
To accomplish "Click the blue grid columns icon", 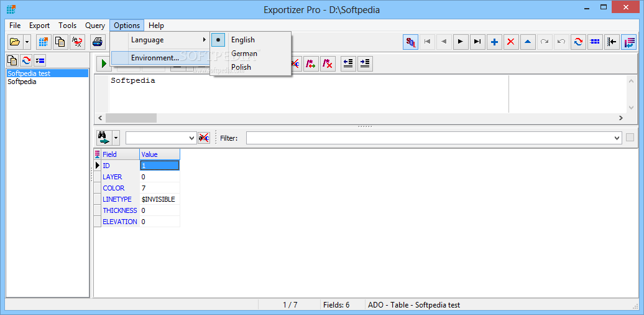I will click(x=595, y=42).
